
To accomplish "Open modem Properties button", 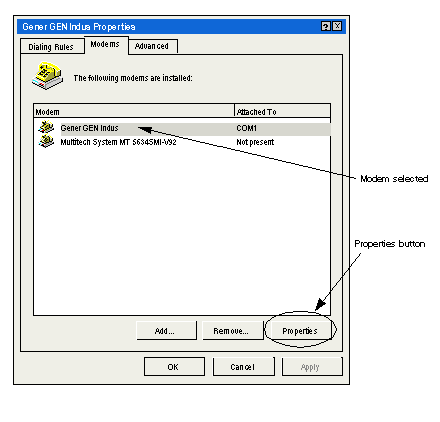I will coord(300,331).
